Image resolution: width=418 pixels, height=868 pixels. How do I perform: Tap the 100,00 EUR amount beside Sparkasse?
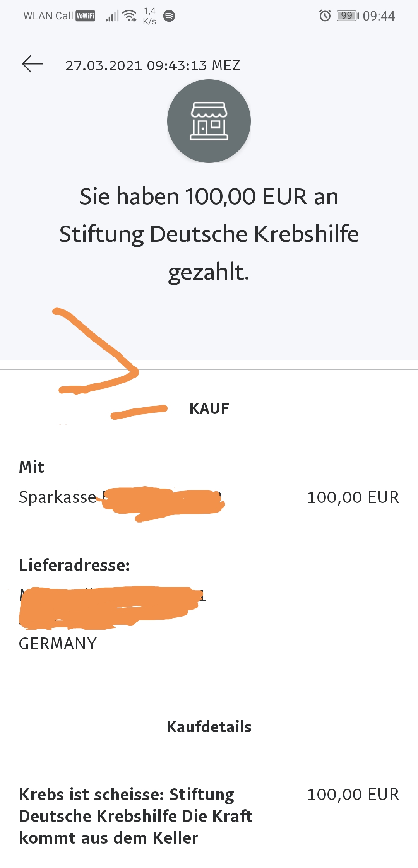[353, 497]
